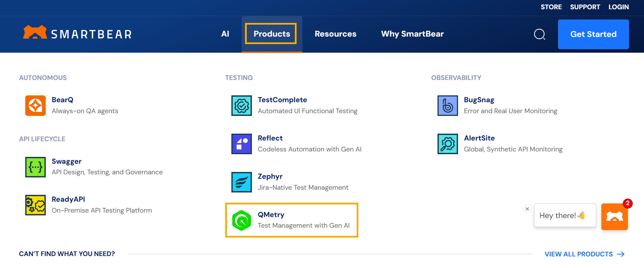
Task: Click the View All Products arrow
Action: 621,254
